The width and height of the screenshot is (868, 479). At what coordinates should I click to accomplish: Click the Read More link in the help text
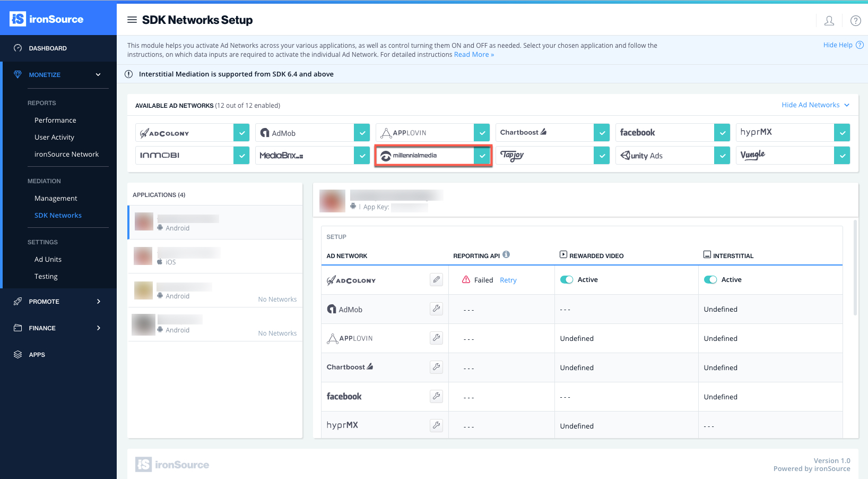click(x=473, y=54)
